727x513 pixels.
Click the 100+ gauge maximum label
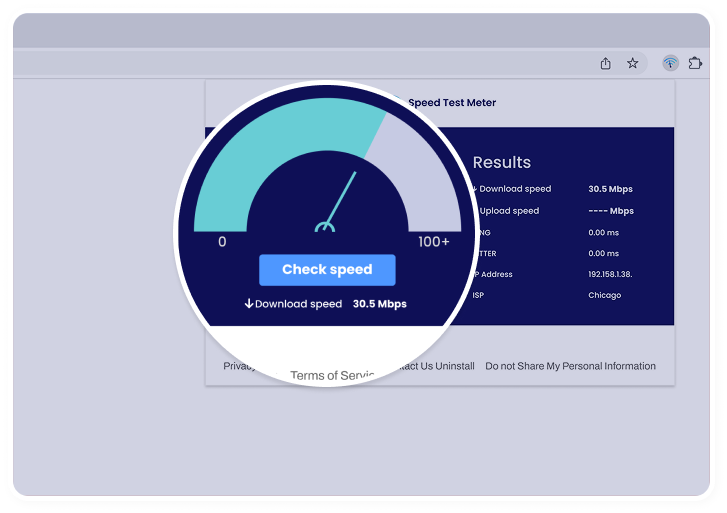[434, 242]
